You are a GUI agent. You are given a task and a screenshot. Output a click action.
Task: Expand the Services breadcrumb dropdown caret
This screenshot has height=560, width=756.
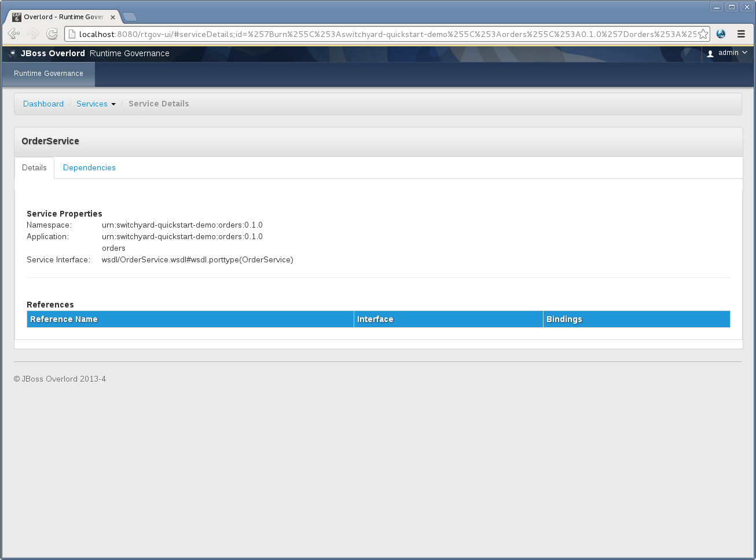pyautogui.click(x=113, y=104)
